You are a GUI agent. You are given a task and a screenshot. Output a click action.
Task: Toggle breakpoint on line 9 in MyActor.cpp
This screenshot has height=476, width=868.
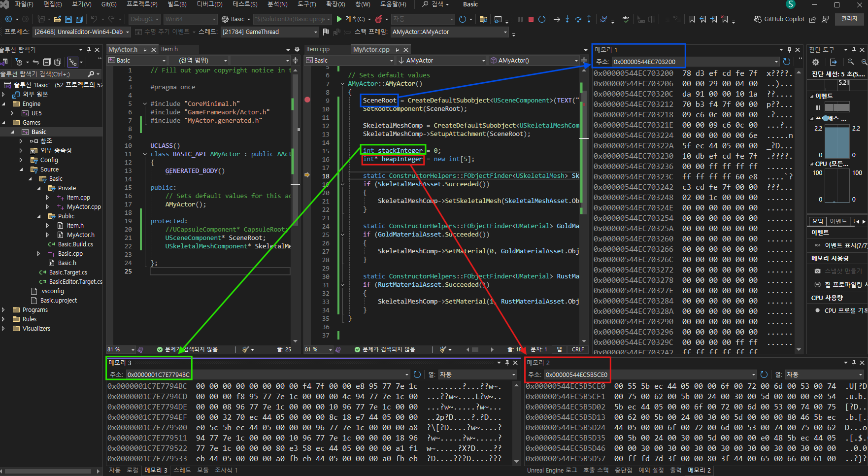point(307,100)
